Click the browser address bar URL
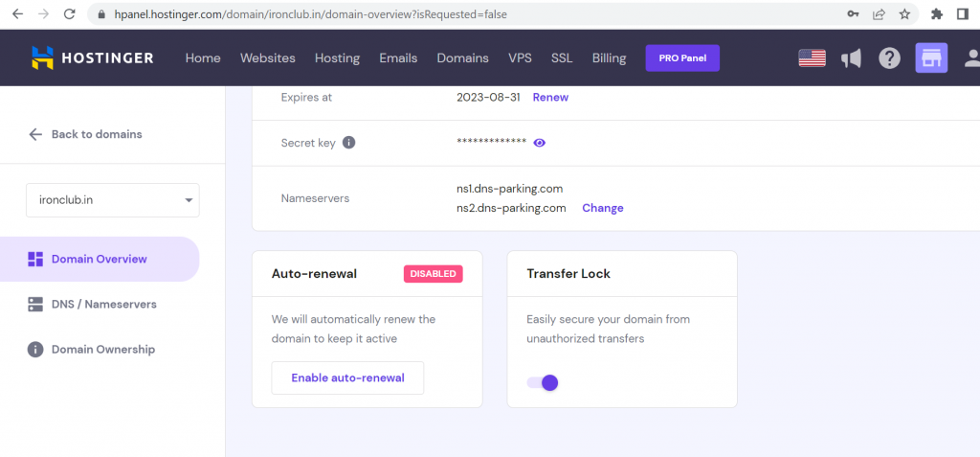 pyautogui.click(x=311, y=14)
